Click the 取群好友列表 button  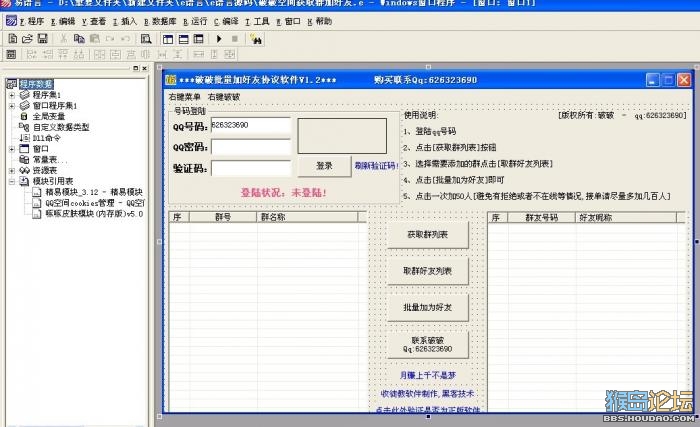tap(428, 271)
